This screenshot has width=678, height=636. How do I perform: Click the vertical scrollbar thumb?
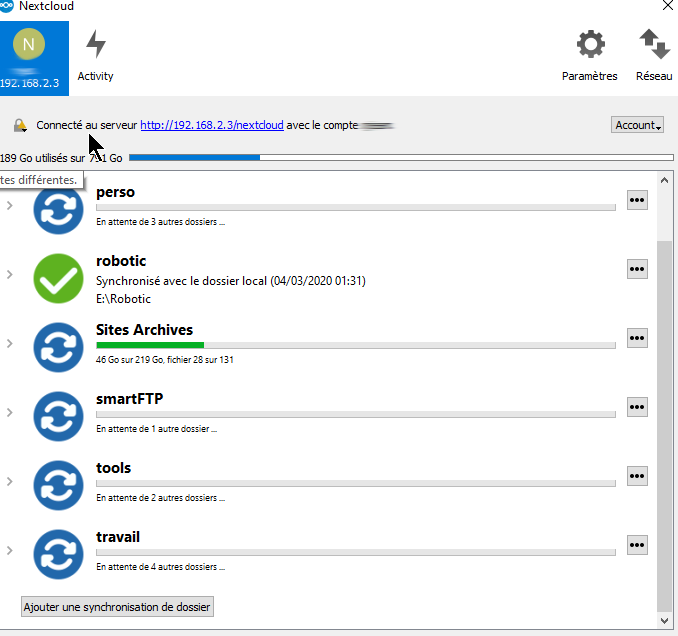pyautogui.click(x=665, y=426)
